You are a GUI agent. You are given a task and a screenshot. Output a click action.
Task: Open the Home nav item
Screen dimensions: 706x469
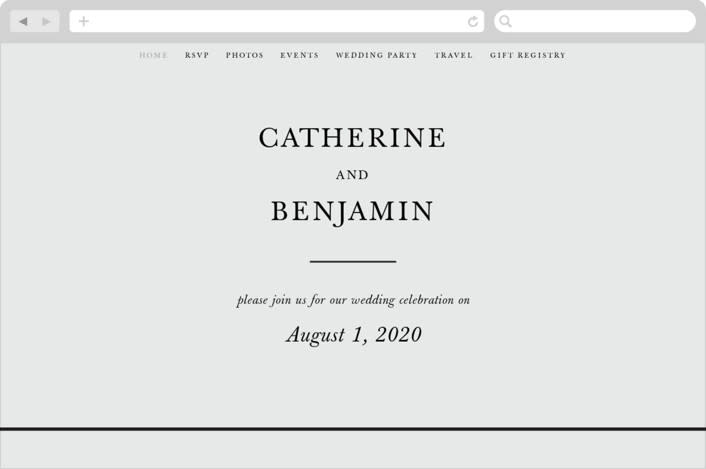154,55
